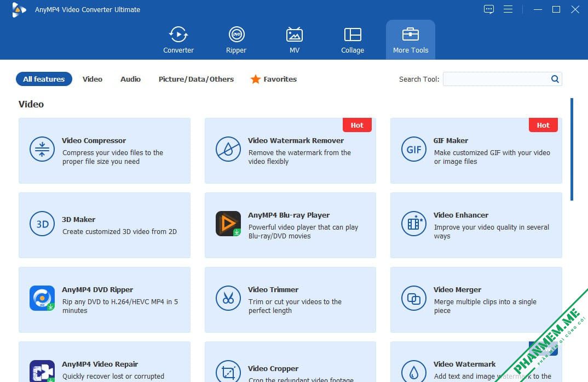Click the MV picture icon

click(295, 35)
